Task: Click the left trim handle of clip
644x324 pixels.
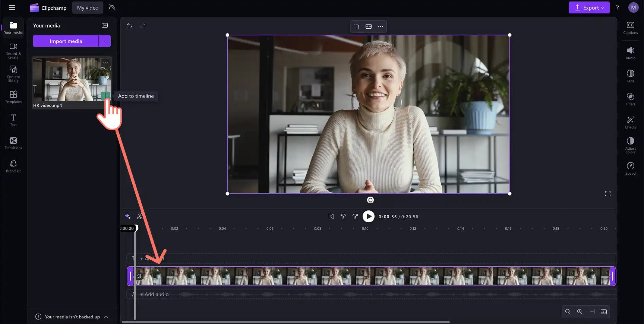Action: [x=130, y=276]
